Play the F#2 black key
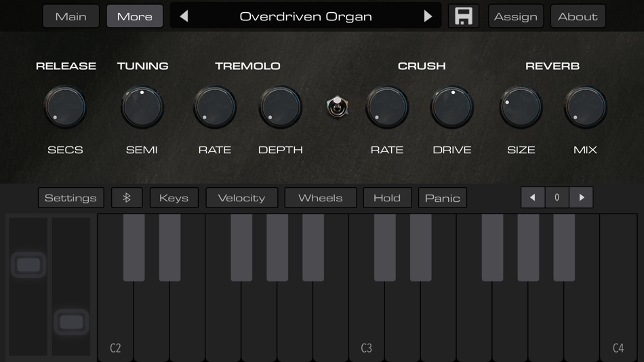This screenshot has width=644, height=362. (241, 247)
